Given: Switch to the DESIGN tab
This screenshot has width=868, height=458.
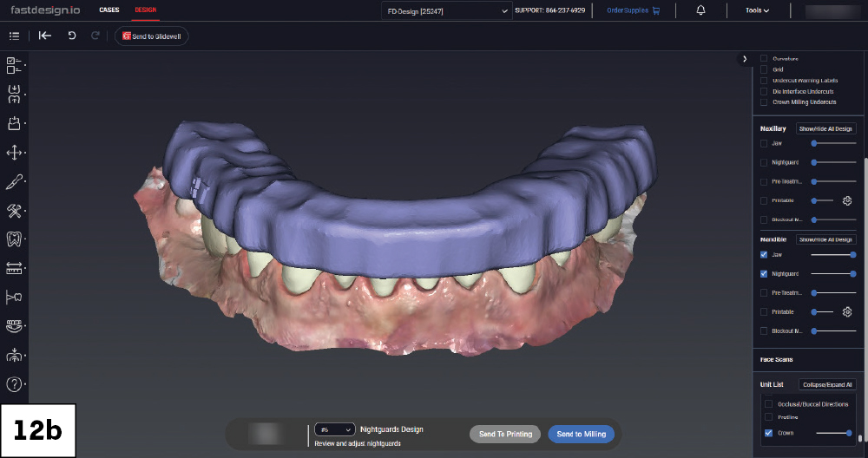Looking at the screenshot, I should [x=146, y=10].
